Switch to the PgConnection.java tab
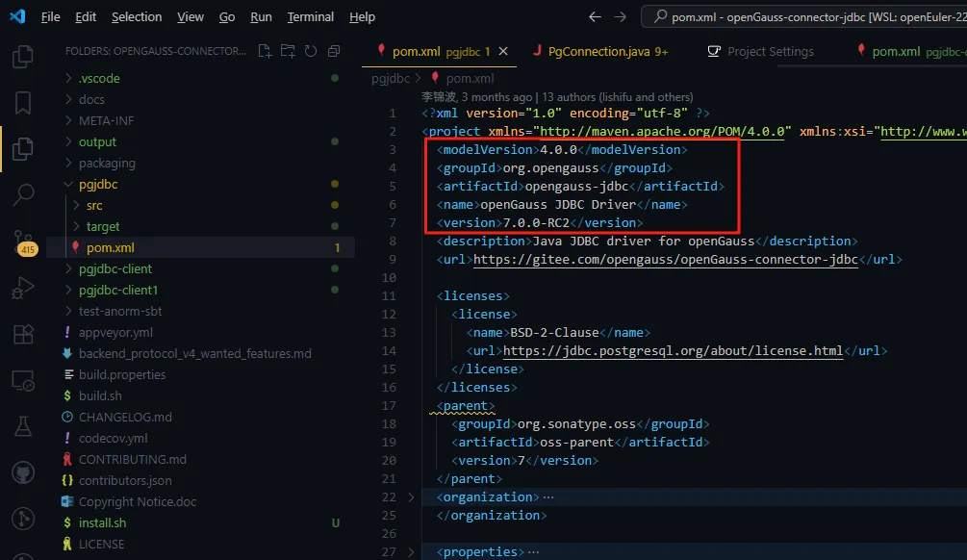The image size is (967, 560). click(600, 51)
